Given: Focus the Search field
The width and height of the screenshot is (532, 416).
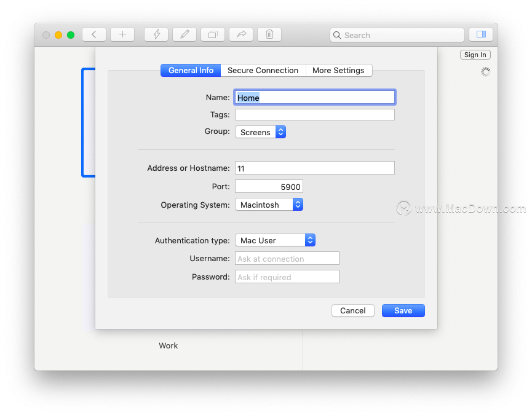Looking at the screenshot, I should (x=397, y=35).
